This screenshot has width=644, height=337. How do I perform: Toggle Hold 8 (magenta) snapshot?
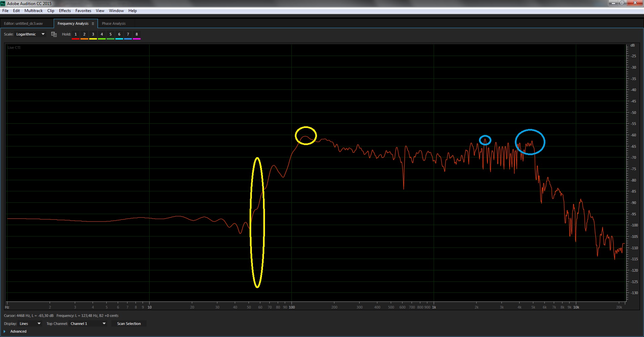coord(137,35)
